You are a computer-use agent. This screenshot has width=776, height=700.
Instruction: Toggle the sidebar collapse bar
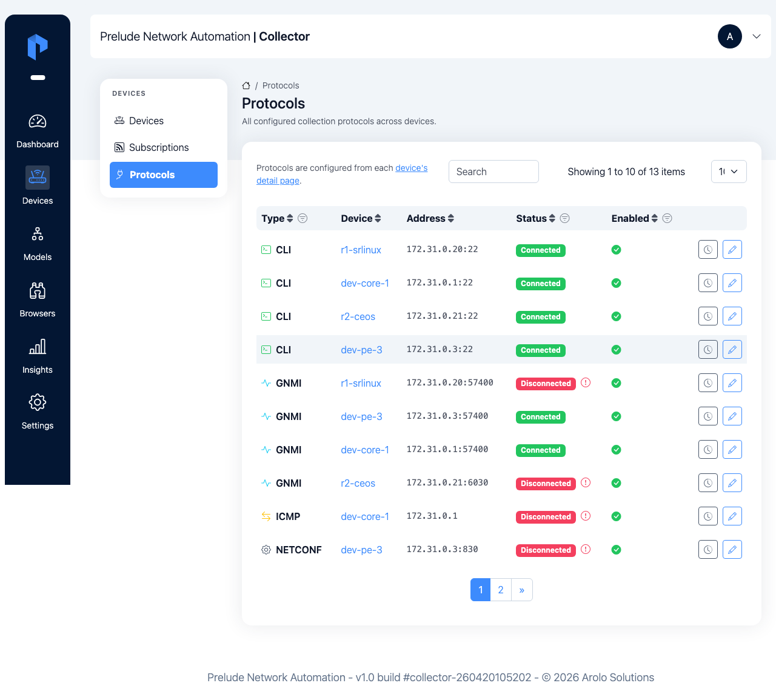click(x=38, y=78)
